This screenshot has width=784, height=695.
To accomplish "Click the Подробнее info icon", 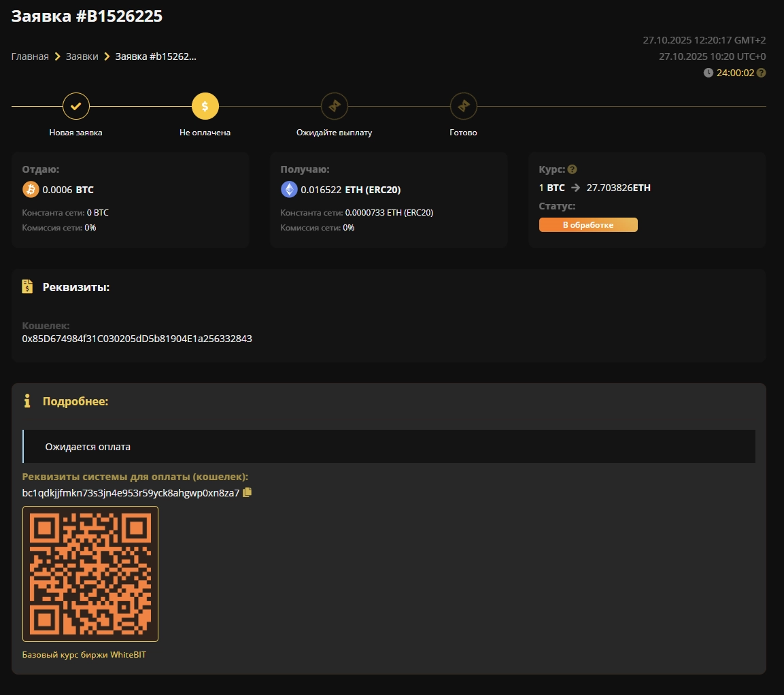I will click(27, 401).
